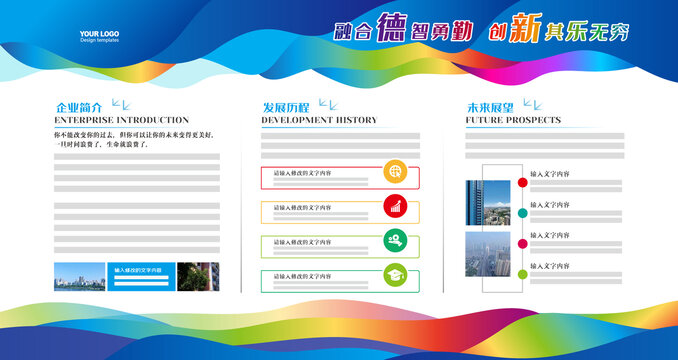The height and width of the screenshot is (360, 678).
Task: Click the YOUR LOGO text
Action: coord(99,34)
